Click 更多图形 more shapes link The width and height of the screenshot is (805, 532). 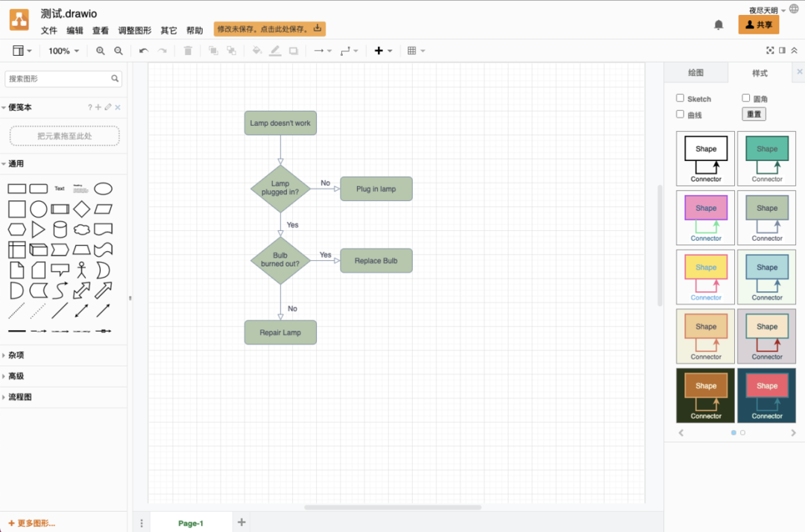tap(31, 523)
